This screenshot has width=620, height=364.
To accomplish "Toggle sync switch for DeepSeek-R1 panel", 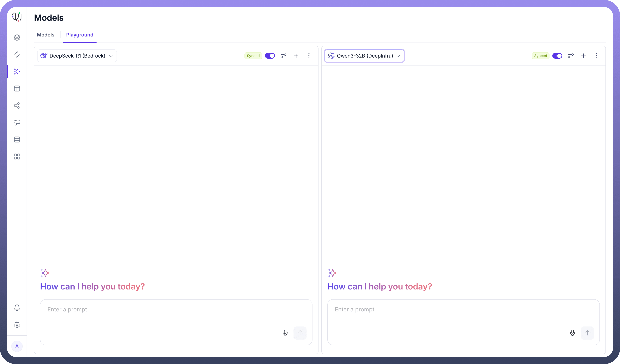I will [x=270, y=56].
